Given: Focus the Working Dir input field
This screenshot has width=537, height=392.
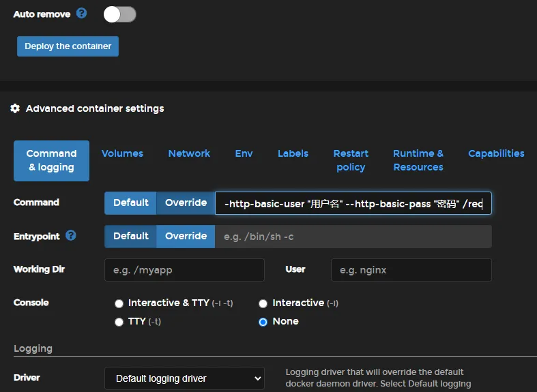Looking at the screenshot, I should [184, 270].
